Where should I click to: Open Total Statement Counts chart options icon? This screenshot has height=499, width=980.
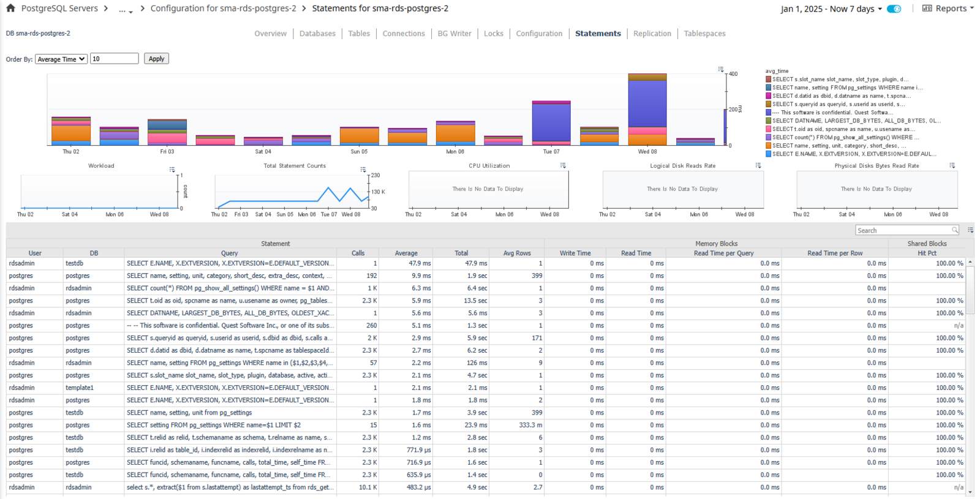363,169
